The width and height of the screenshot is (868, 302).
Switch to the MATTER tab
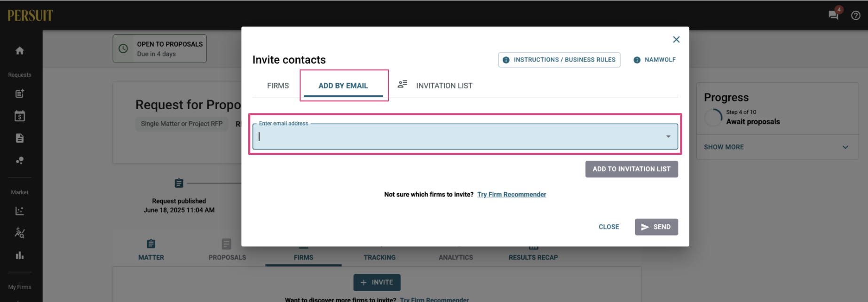tap(151, 257)
